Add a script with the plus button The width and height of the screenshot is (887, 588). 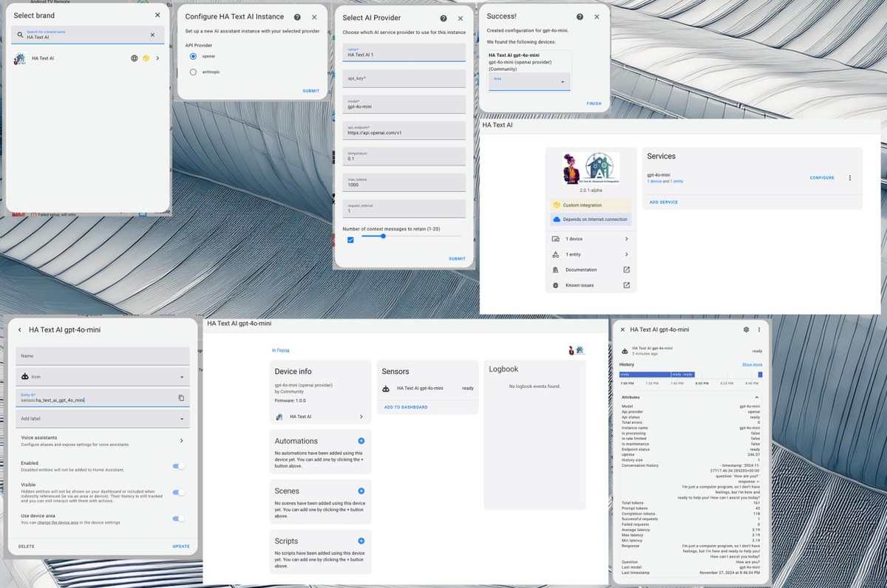coord(361,541)
